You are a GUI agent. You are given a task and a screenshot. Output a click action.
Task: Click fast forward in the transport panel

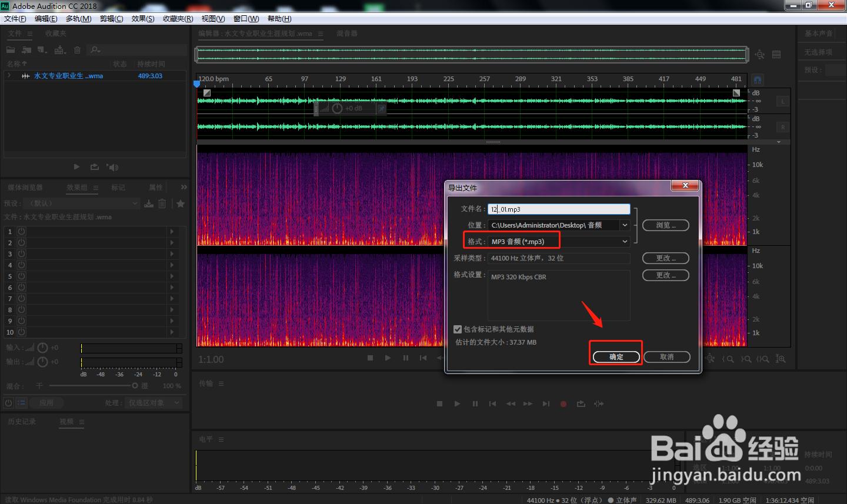528,404
